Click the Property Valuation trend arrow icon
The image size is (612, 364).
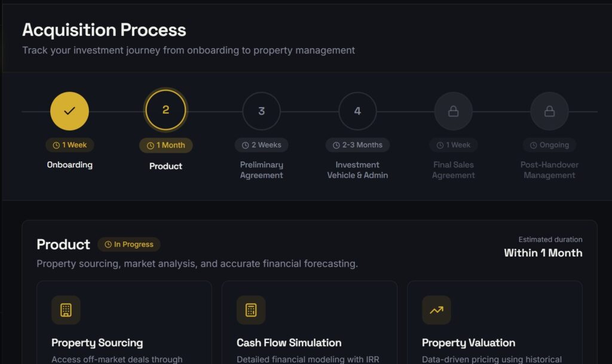click(x=436, y=310)
